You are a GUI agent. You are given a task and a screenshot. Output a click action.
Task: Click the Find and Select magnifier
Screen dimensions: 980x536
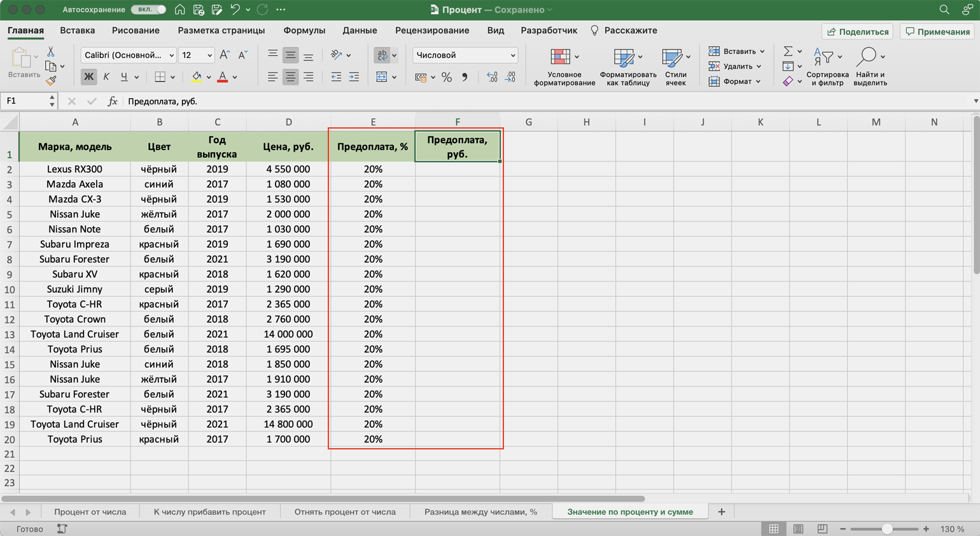pyautogui.click(x=866, y=57)
